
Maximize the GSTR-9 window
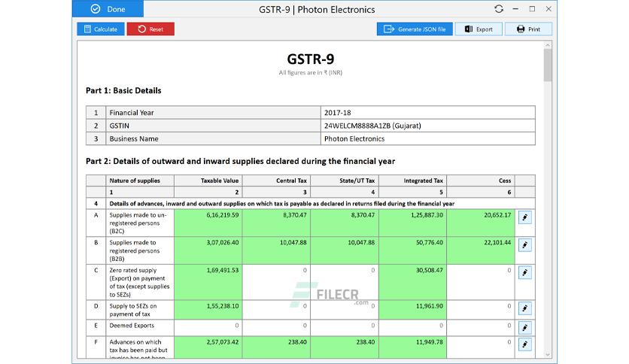click(532, 9)
